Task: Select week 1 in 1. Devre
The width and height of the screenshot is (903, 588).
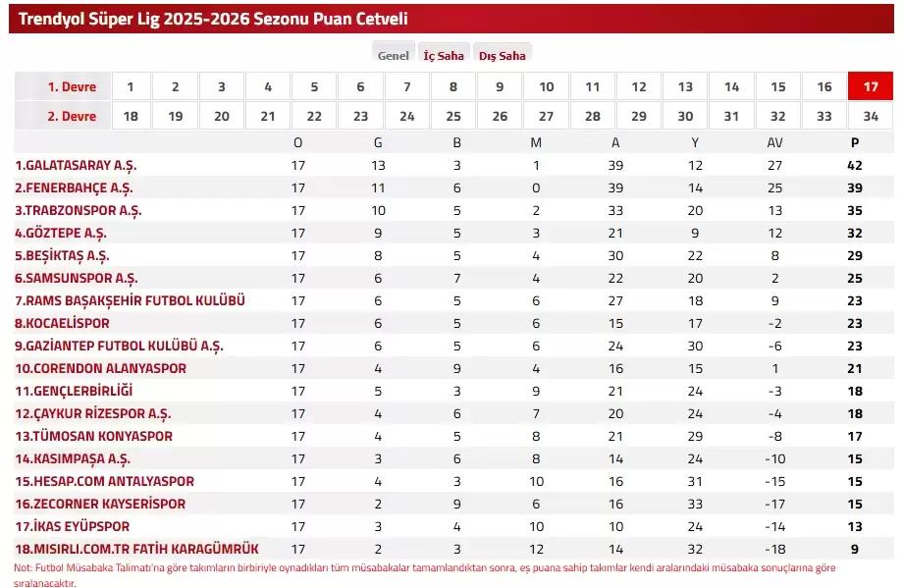Action: [131, 86]
